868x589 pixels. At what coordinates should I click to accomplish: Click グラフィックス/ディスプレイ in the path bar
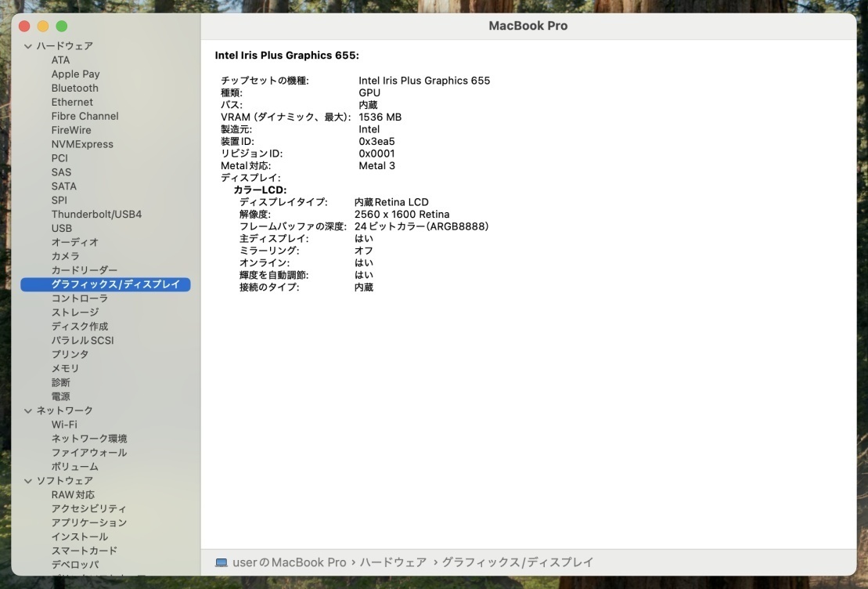pos(517,562)
